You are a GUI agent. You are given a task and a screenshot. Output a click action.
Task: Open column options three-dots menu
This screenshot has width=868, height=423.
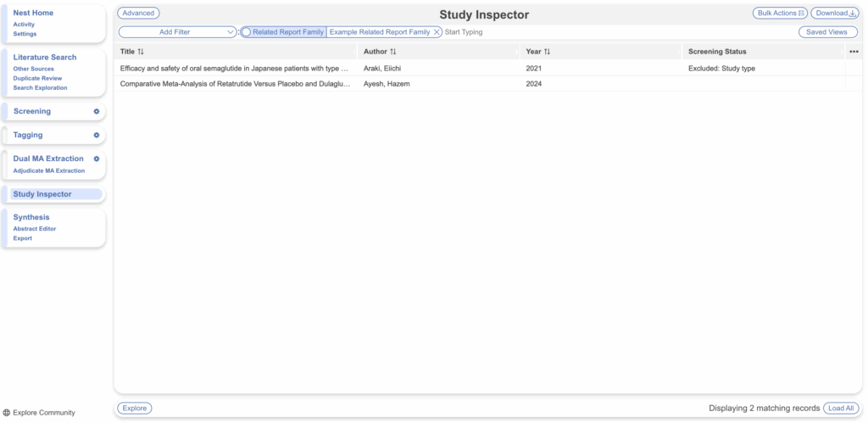pyautogui.click(x=854, y=52)
